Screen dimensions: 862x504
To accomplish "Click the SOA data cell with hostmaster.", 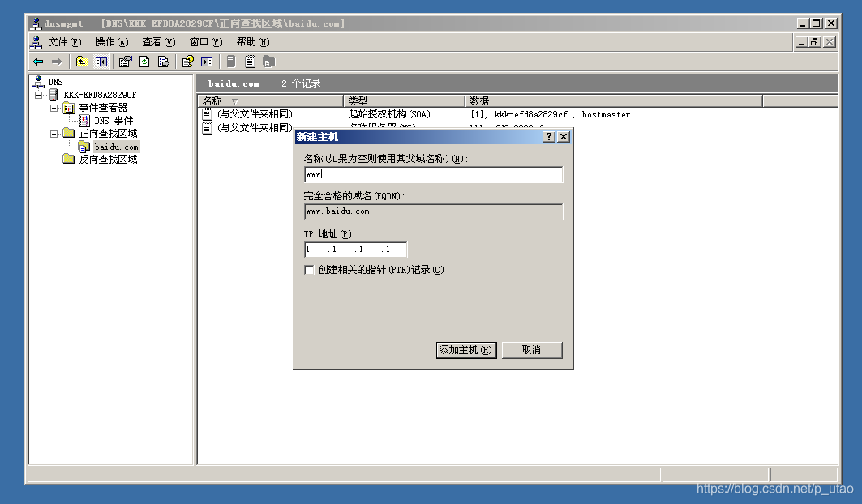I will [x=552, y=114].
